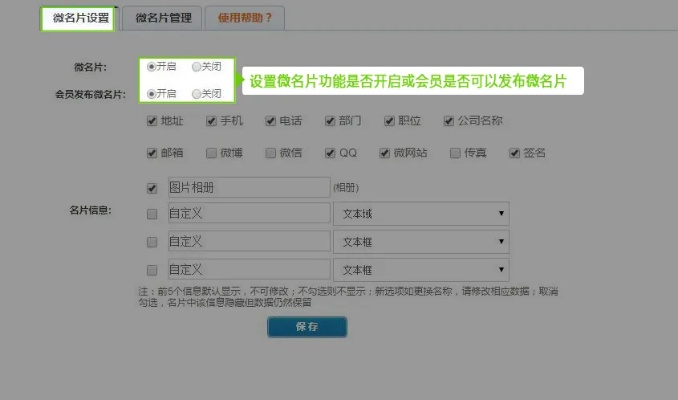
Task: Open the 微名片管理 tab
Action: [163, 18]
